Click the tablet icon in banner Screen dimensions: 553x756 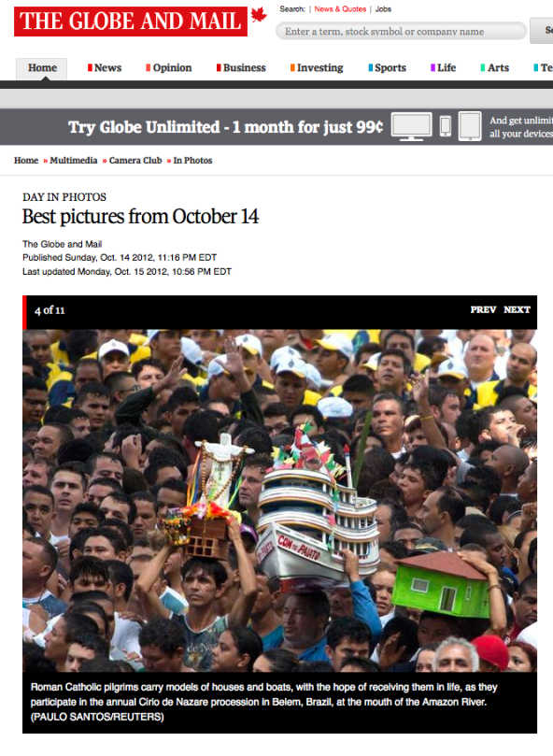point(470,126)
